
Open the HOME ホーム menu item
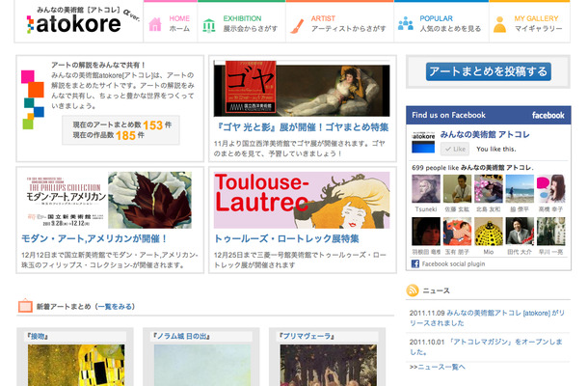[171, 22]
